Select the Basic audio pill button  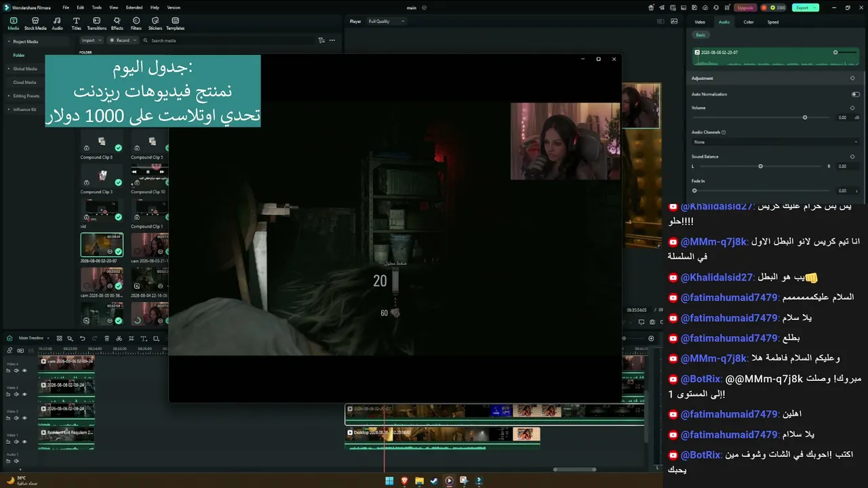[701, 35]
